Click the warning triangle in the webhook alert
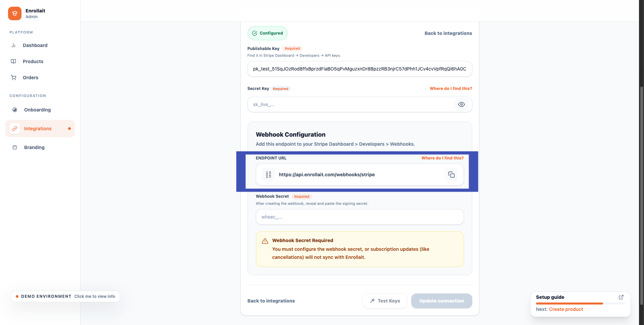This screenshot has width=644, height=325. 265,241
